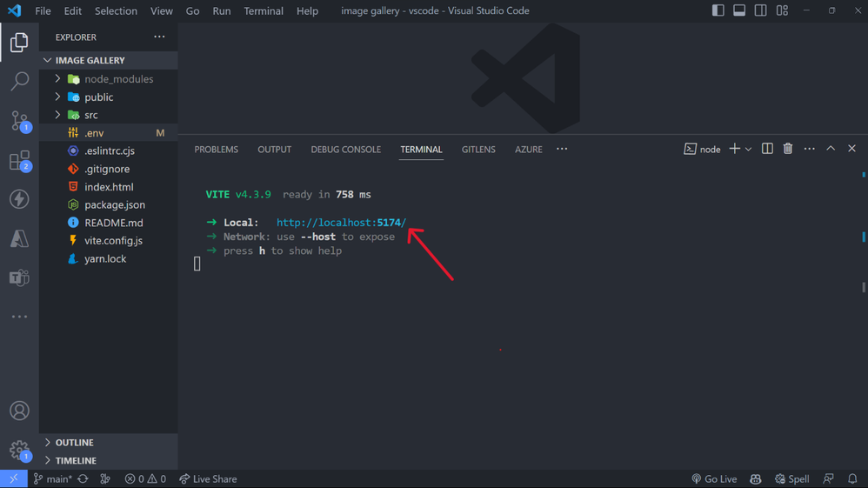Open .eslintrc.cjs file
This screenshot has height=488, width=868.
coord(109,150)
